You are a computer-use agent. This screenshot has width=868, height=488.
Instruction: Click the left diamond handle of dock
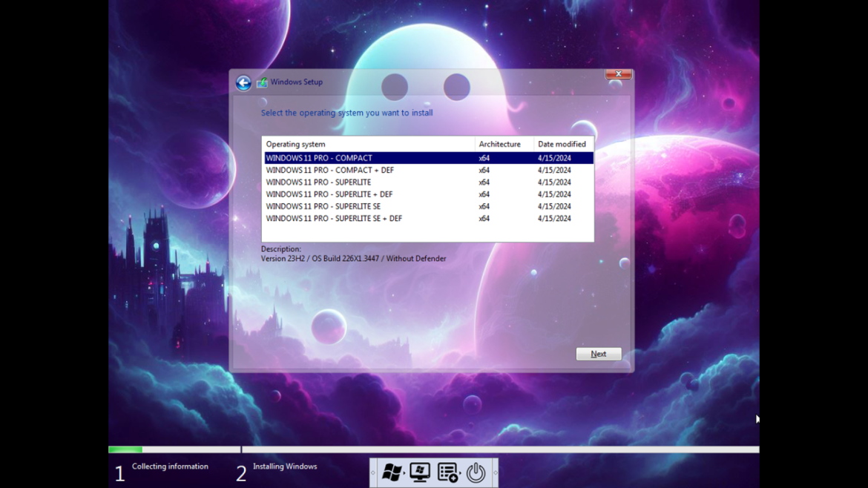(373, 472)
